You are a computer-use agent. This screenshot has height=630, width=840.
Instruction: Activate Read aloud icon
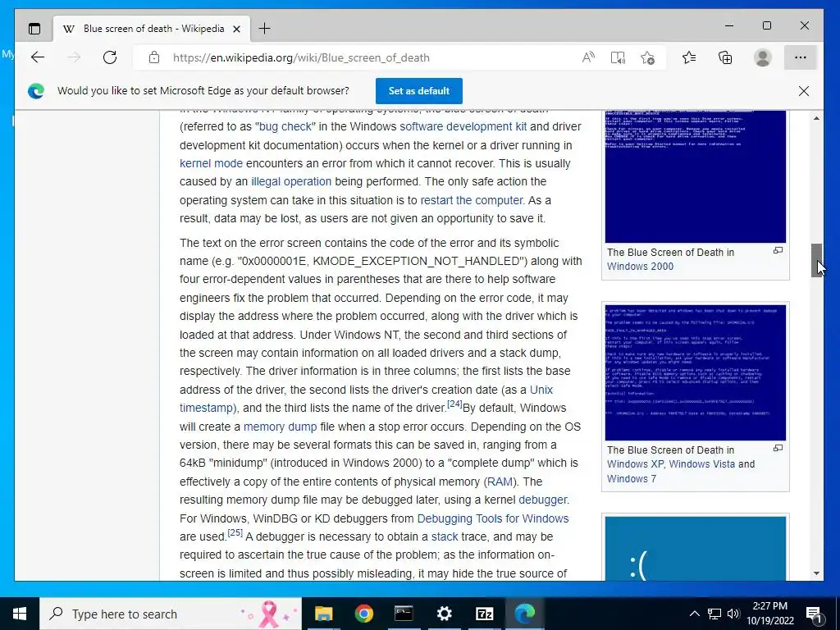588,57
